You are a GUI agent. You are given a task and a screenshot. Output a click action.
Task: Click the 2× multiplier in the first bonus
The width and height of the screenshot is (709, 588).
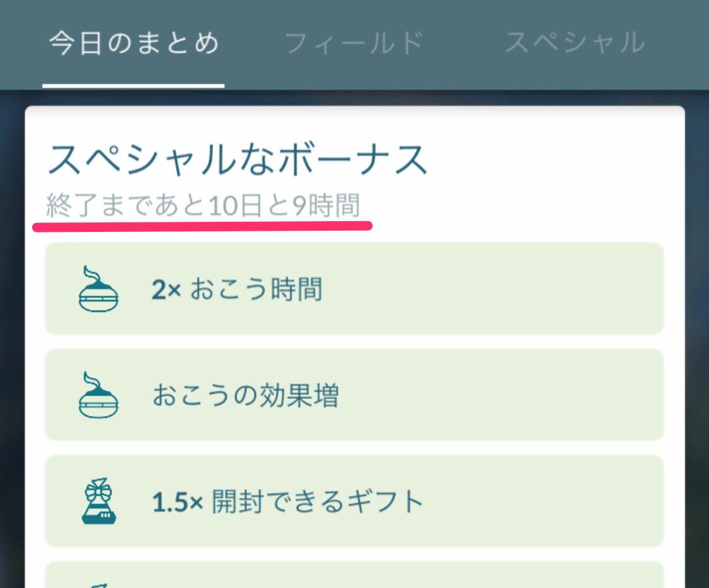(166, 289)
